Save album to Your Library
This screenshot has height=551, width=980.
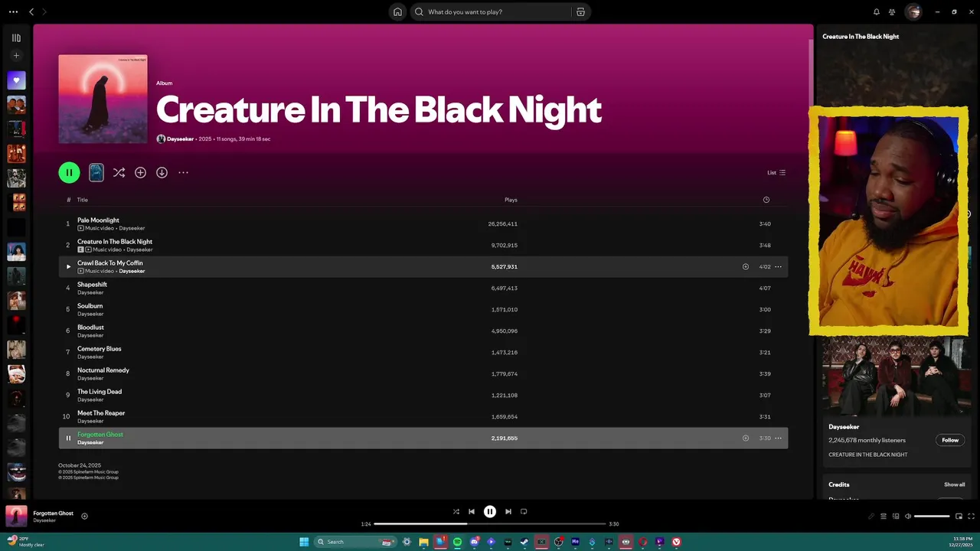point(140,173)
